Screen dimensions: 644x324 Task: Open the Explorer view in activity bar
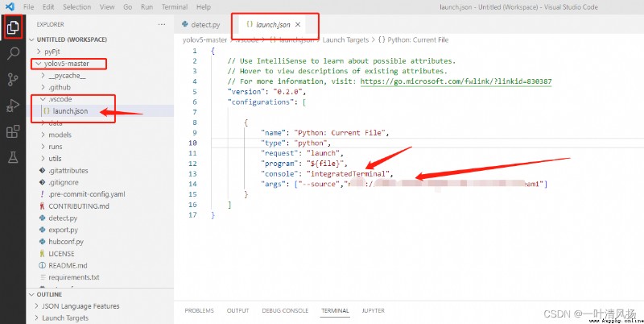tap(13, 27)
